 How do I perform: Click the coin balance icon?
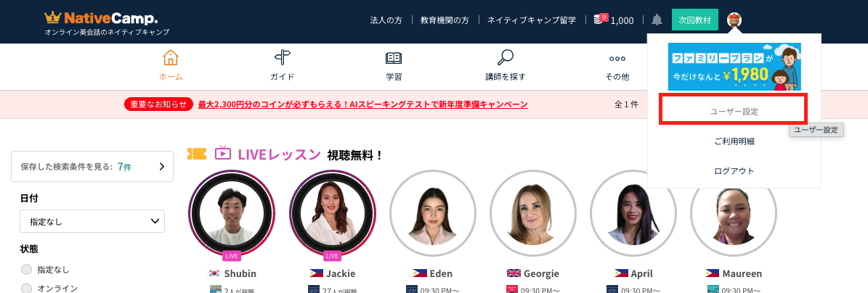click(x=600, y=20)
